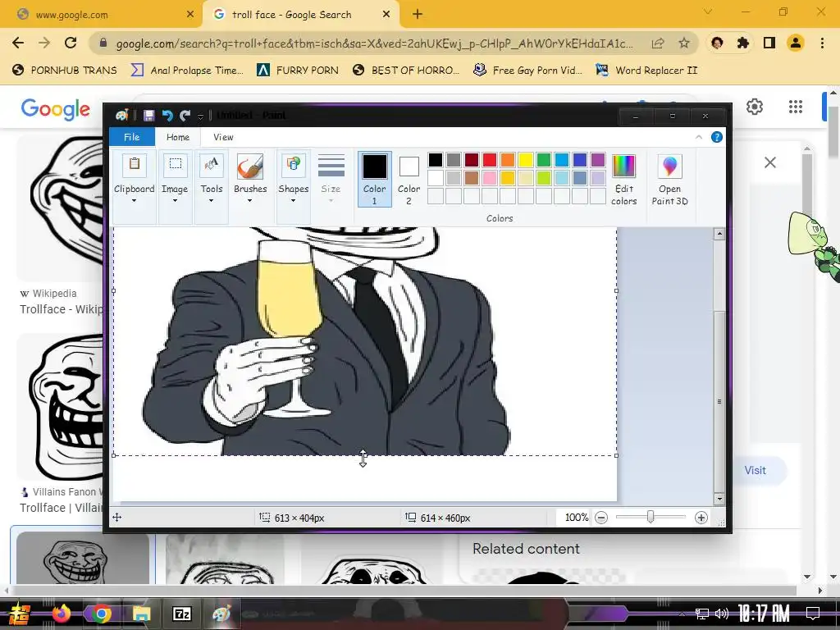Expand the Image group dropdown
This screenshot has height=630, width=840.
pyautogui.click(x=175, y=201)
